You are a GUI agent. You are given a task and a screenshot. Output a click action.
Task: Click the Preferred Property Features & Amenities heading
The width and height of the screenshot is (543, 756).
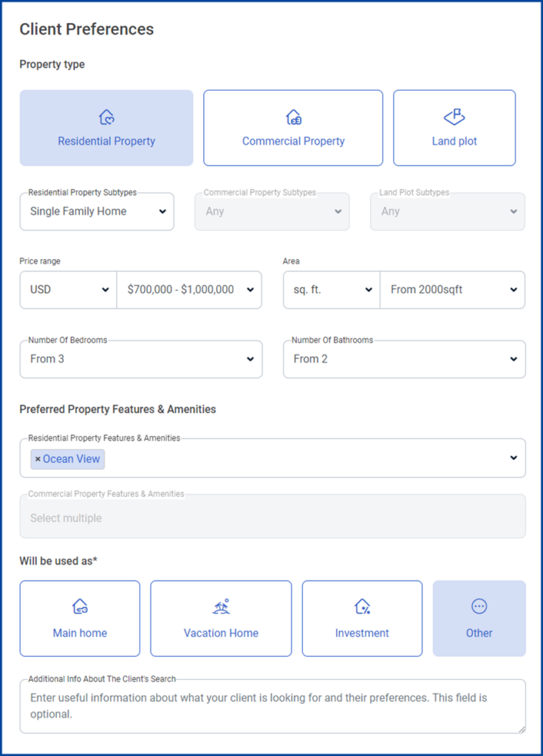tap(117, 409)
